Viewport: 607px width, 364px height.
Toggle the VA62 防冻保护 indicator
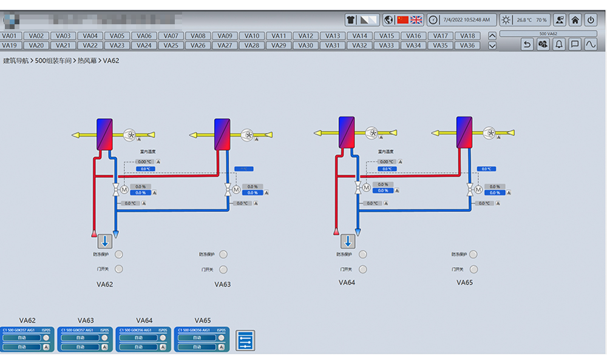(119, 255)
